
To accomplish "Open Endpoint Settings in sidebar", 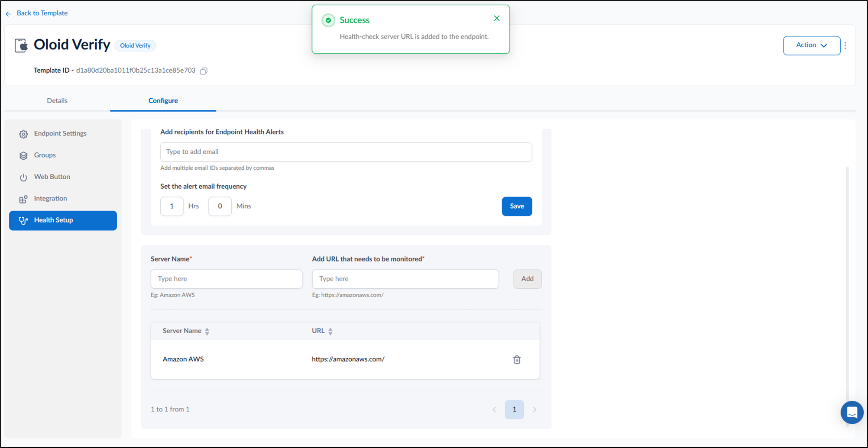I will point(63,134).
